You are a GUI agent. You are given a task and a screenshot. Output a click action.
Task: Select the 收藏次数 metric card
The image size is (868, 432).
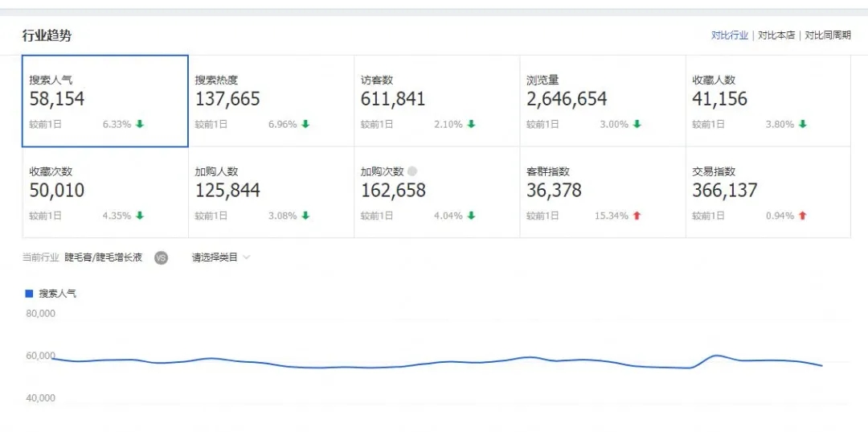[105, 192]
